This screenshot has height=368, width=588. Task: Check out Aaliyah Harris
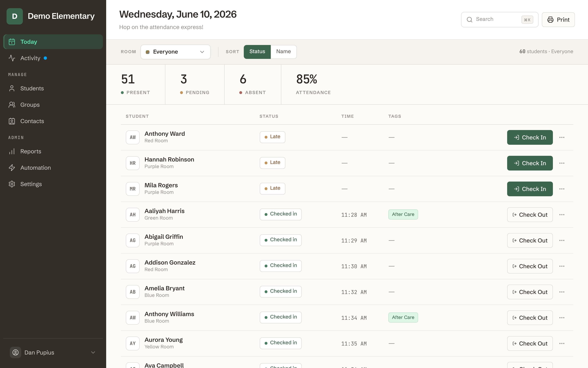pos(530,215)
